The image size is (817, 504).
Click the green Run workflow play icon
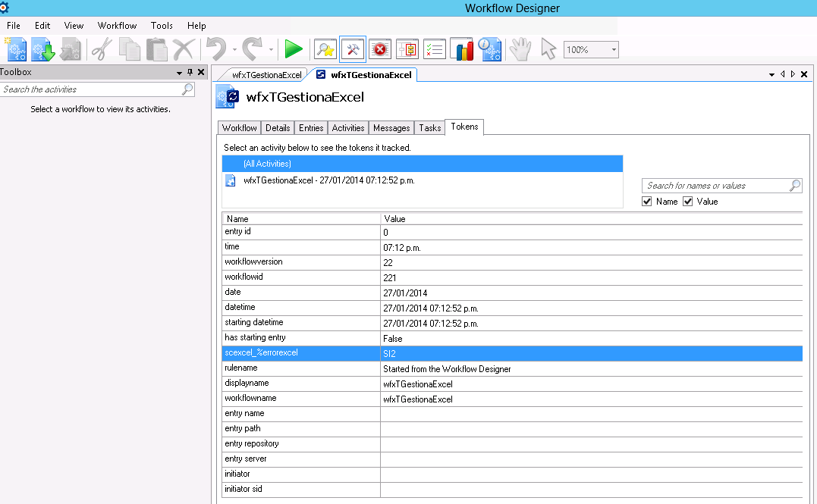293,50
